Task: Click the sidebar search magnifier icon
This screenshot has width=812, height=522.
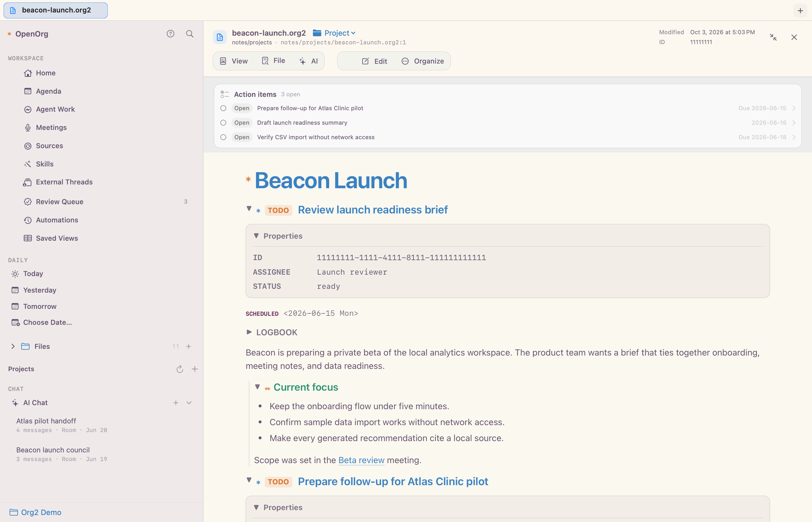Action: pyautogui.click(x=190, y=34)
